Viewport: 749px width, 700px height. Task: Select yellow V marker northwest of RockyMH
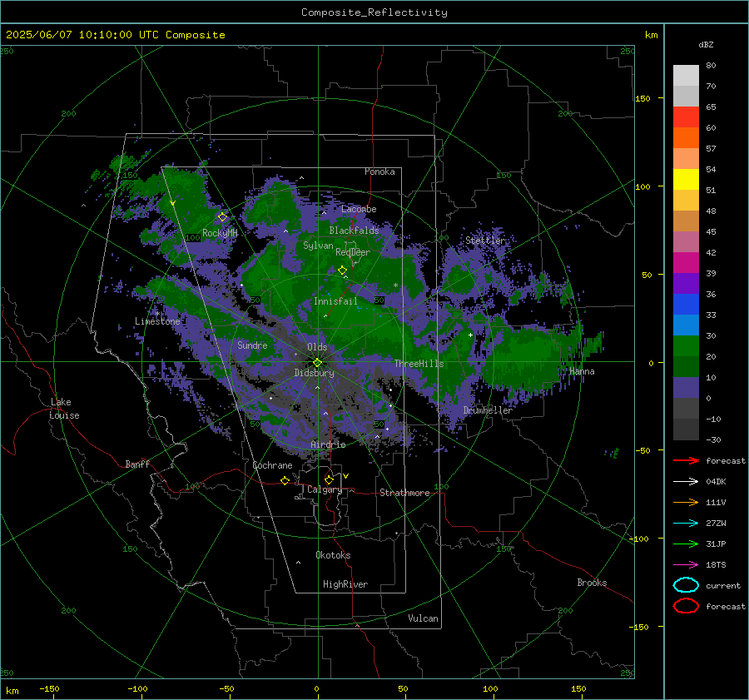[x=173, y=204]
